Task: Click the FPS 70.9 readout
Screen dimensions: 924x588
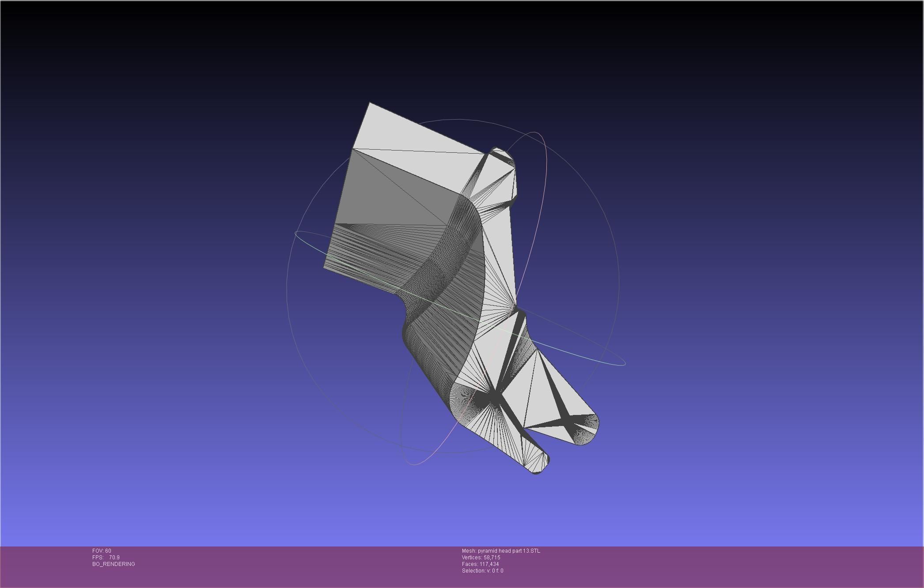Action: [x=106, y=557]
